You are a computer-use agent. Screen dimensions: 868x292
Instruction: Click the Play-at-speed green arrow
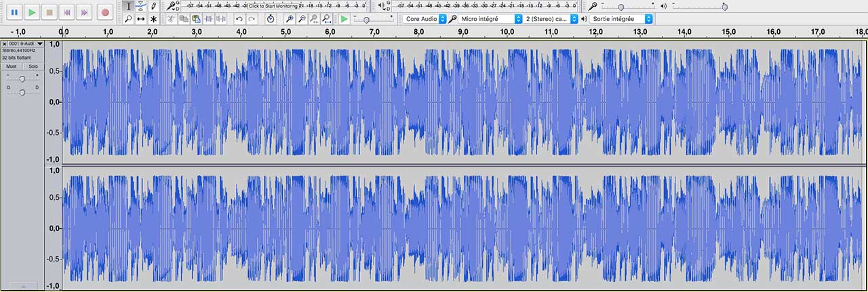point(344,19)
